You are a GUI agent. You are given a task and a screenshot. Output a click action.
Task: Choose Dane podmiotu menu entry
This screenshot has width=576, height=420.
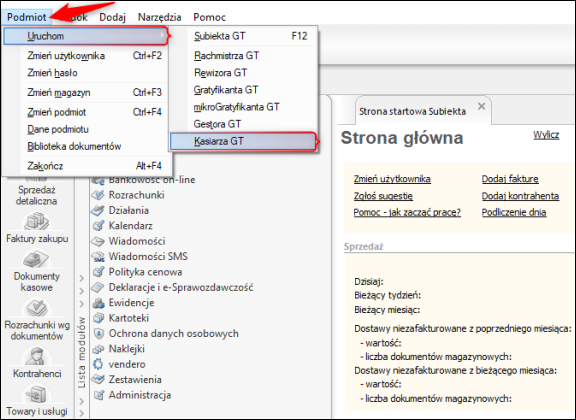(x=85, y=129)
